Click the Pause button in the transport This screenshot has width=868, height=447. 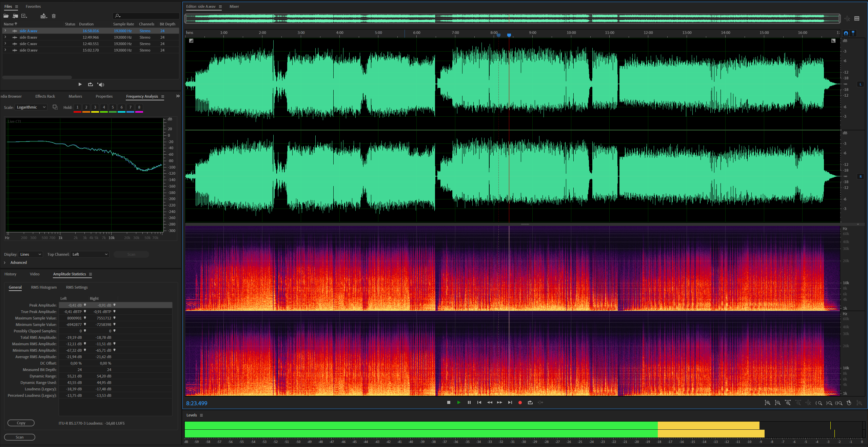469,403
